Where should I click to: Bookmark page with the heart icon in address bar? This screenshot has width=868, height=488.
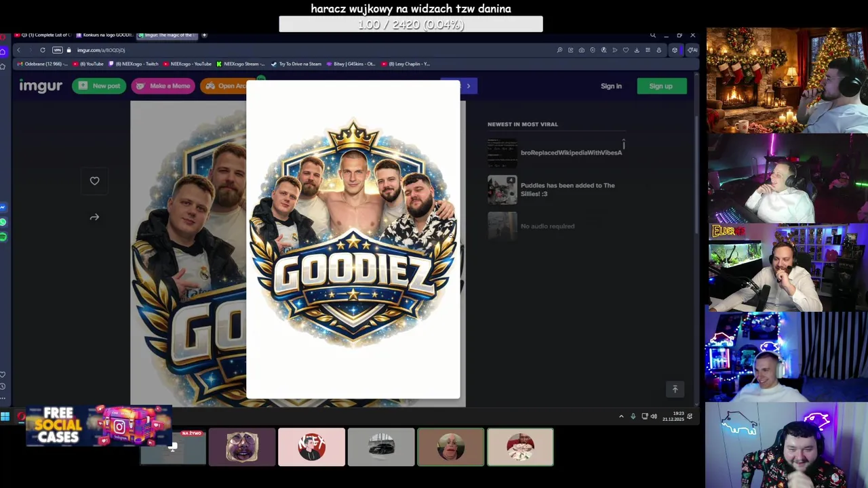(626, 50)
